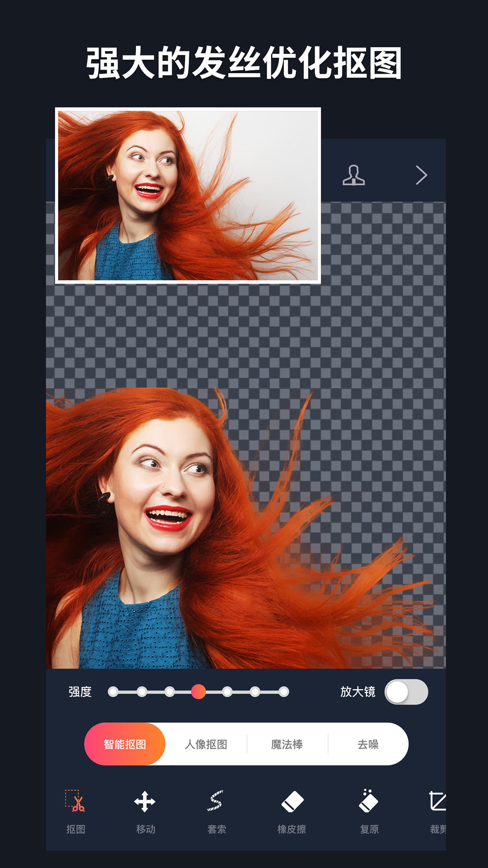Select the 魔法棒 magic wand mode
The height and width of the screenshot is (868, 488).
coord(287,744)
